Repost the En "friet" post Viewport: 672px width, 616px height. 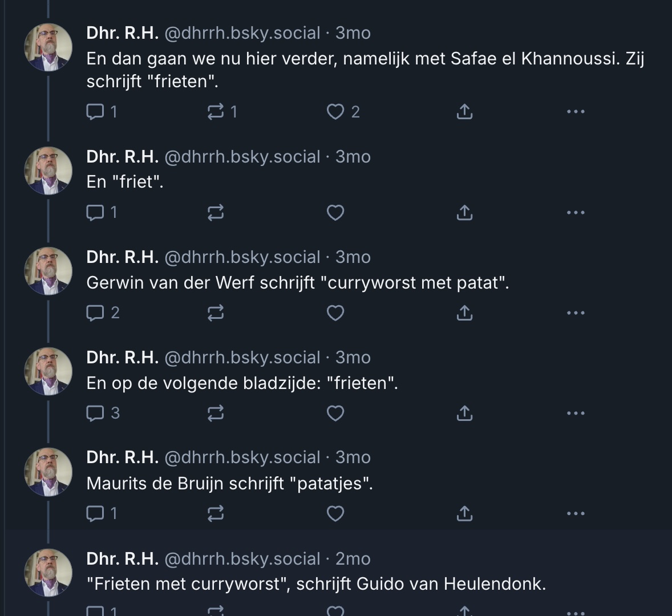216,213
